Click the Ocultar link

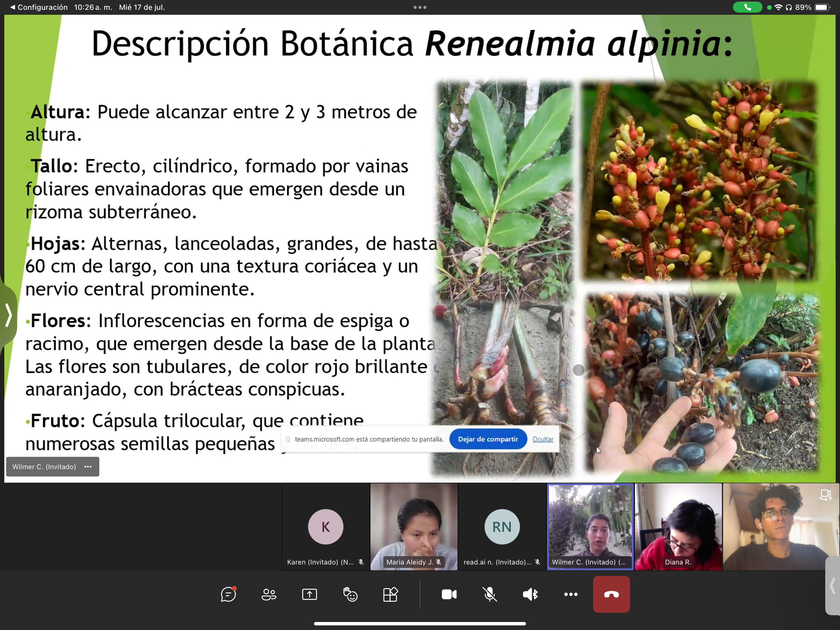pyautogui.click(x=543, y=439)
